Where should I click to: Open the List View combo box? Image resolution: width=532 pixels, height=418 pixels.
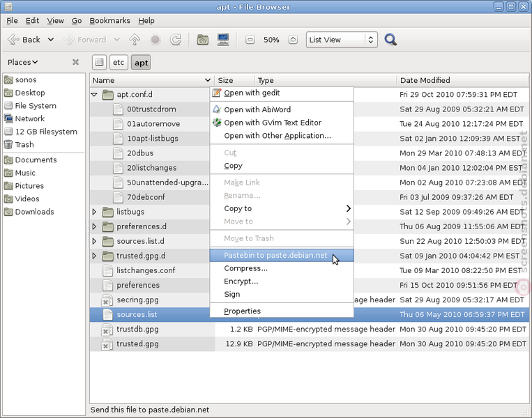342,40
